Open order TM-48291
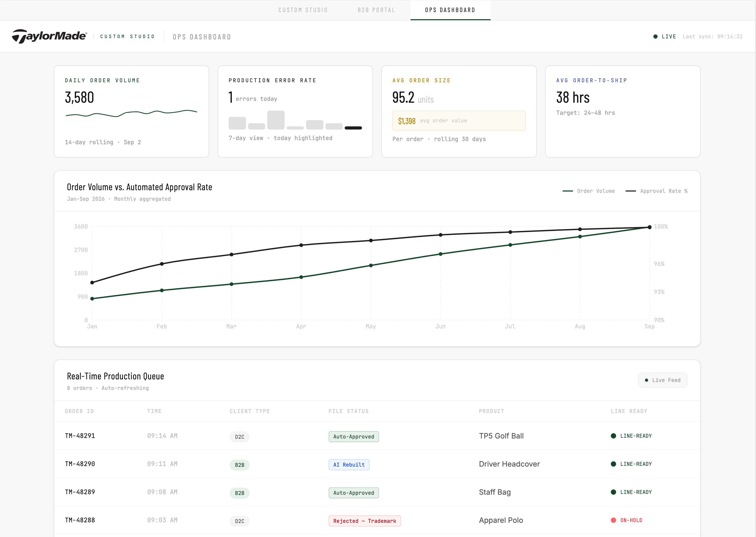The width and height of the screenshot is (756, 537). click(x=80, y=436)
